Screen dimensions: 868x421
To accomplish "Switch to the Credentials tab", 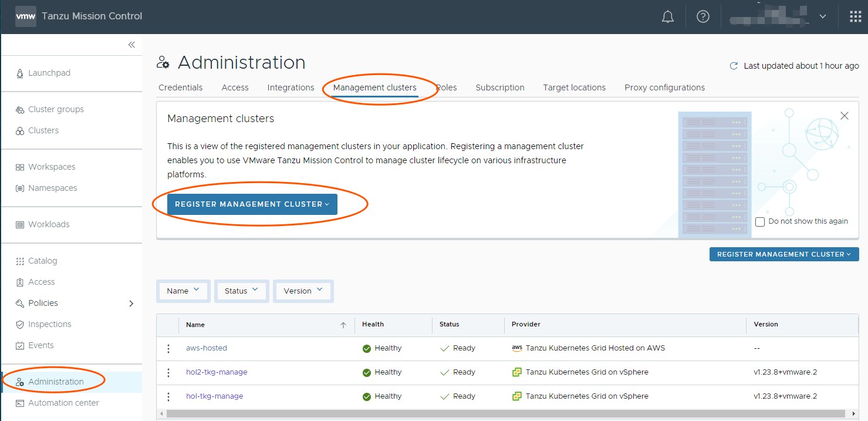I will coord(180,87).
